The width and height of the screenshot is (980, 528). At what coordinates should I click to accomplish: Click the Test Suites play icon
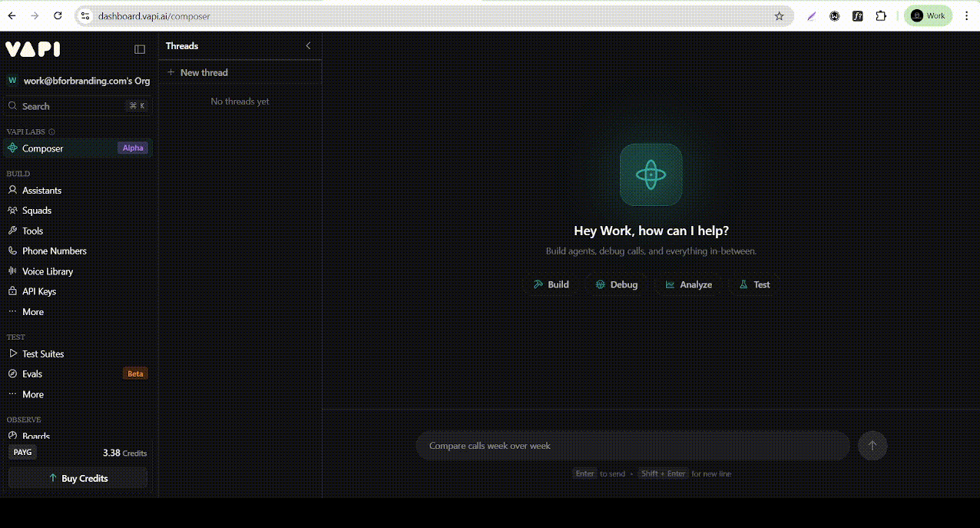(12, 354)
